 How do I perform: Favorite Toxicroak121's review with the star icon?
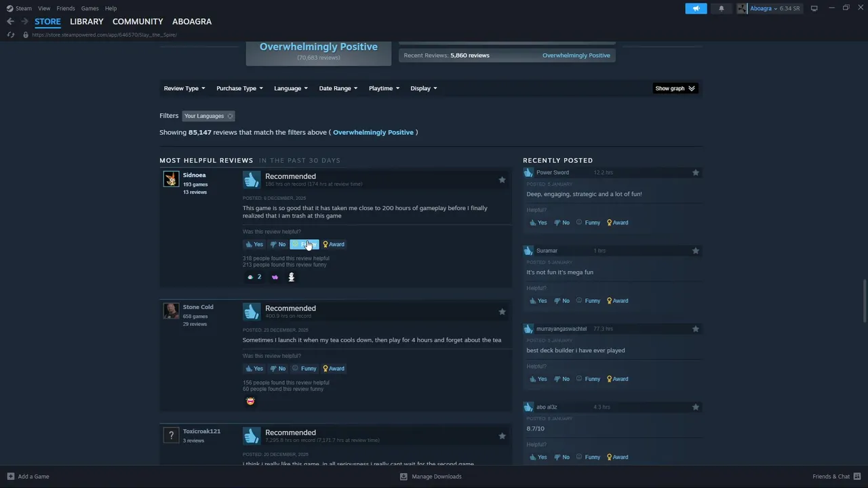(502, 436)
